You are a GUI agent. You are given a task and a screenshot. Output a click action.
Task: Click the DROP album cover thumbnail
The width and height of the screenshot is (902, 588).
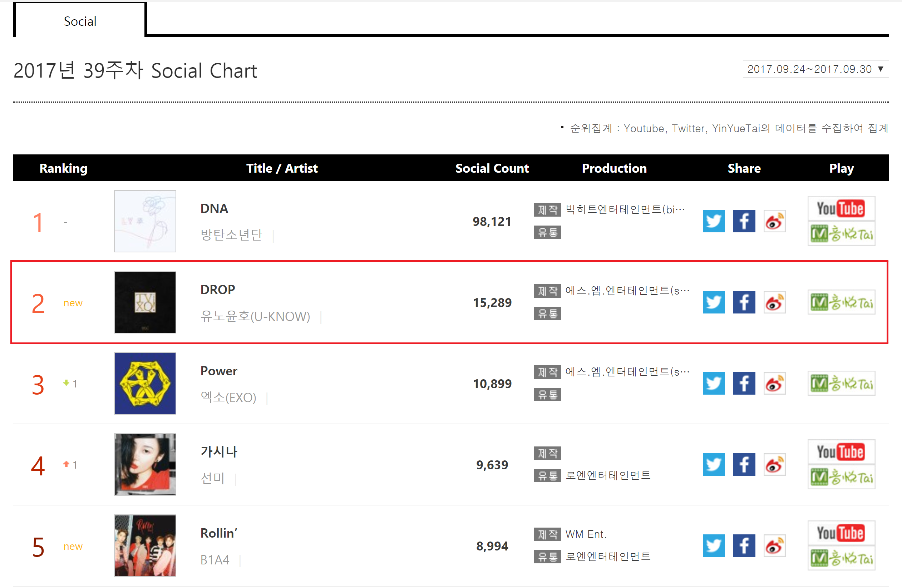coord(145,302)
